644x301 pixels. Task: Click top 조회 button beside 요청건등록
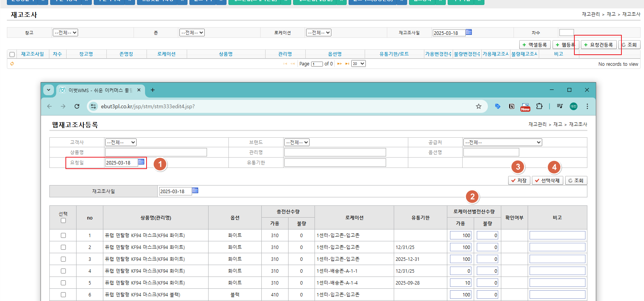pos(629,45)
